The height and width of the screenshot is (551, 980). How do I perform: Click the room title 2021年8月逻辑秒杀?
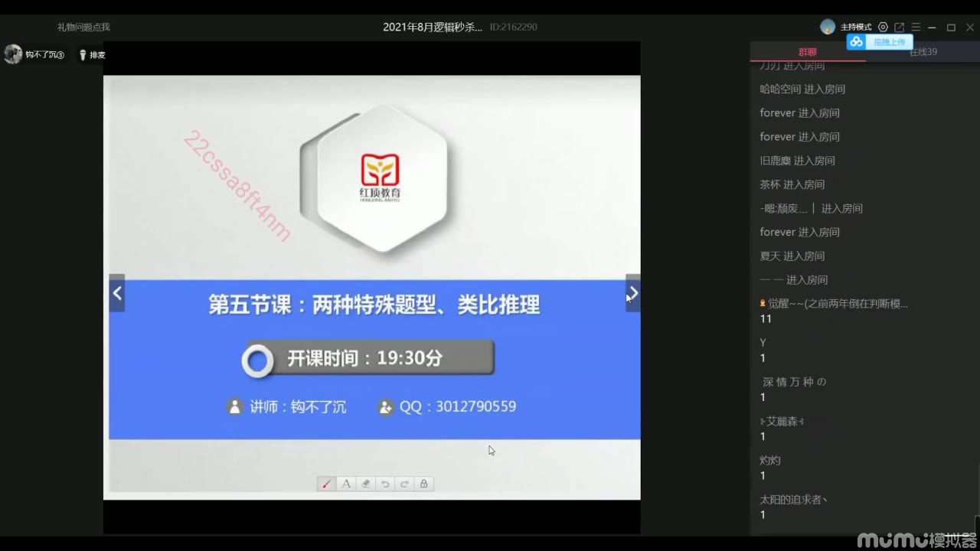click(433, 27)
